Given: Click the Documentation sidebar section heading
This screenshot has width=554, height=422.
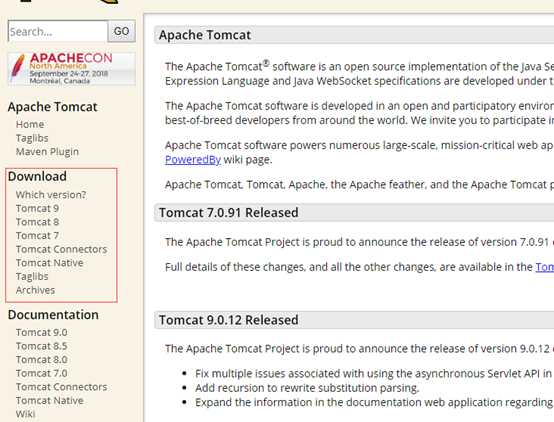Looking at the screenshot, I should 53,315.
